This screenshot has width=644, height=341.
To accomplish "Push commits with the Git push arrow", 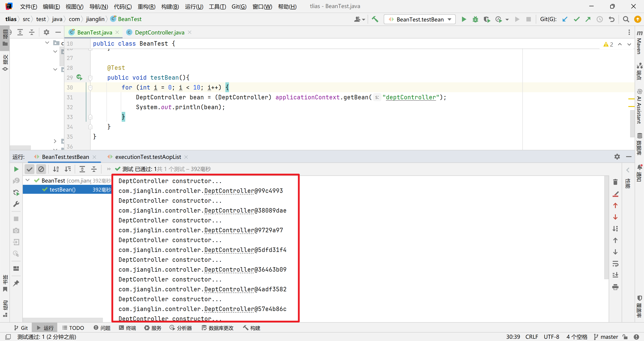I will (588, 19).
